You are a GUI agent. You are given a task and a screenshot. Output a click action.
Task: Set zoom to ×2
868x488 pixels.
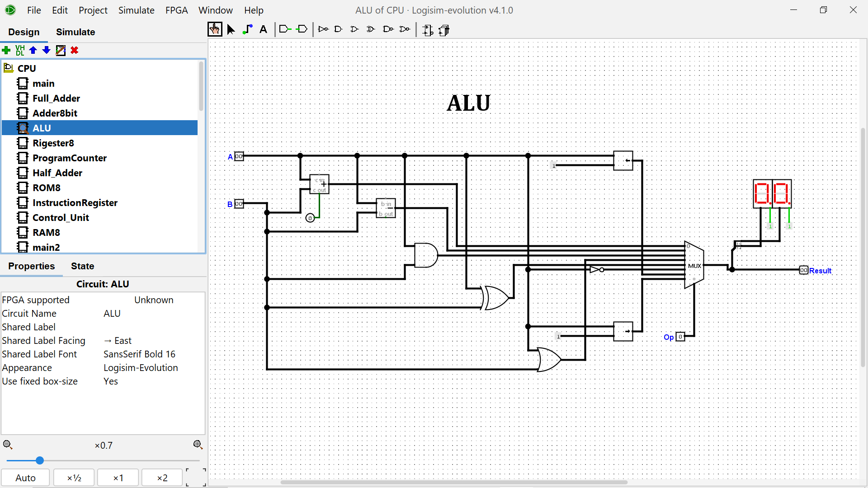click(162, 478)
